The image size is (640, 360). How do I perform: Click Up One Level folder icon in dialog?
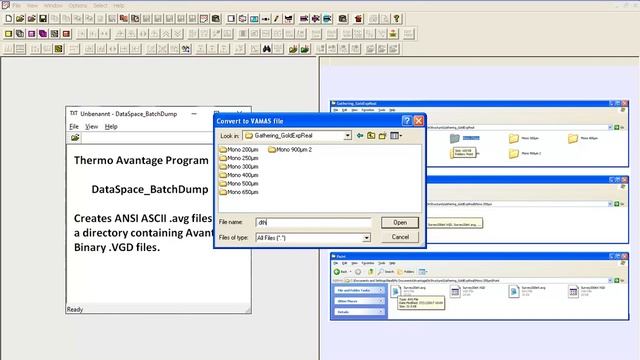[371, 136]
